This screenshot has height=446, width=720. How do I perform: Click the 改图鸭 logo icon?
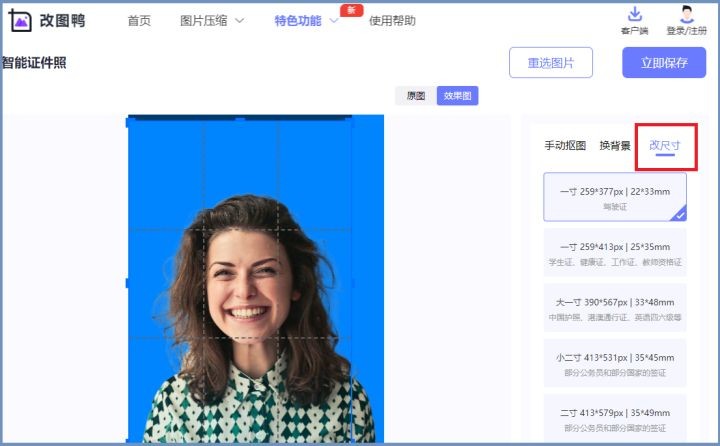click(20, 21)
